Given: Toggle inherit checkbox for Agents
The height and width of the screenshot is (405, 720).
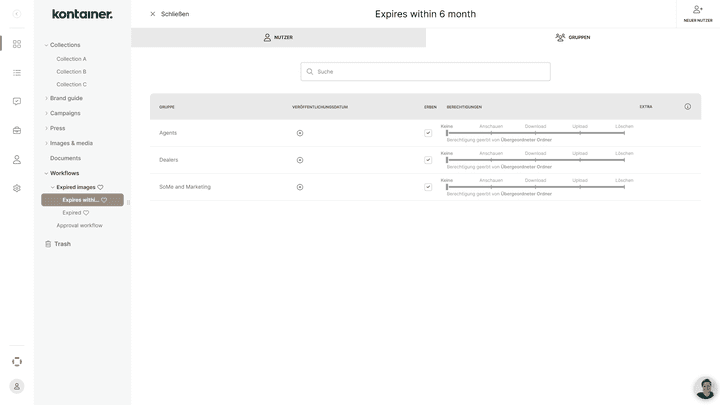Looking at the screenshot, I should 428,133.
